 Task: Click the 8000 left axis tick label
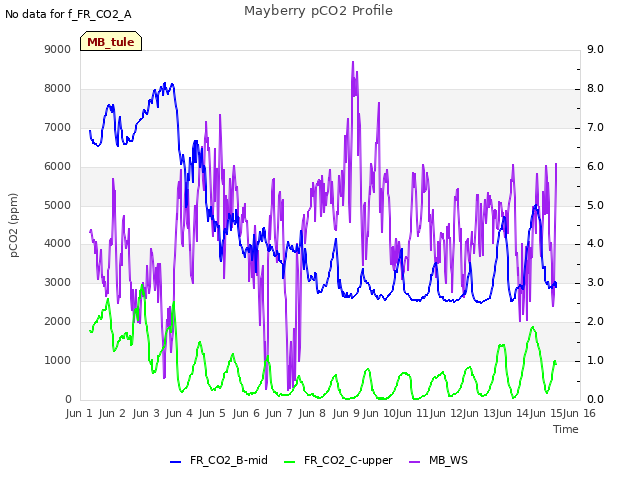(58, 89)
